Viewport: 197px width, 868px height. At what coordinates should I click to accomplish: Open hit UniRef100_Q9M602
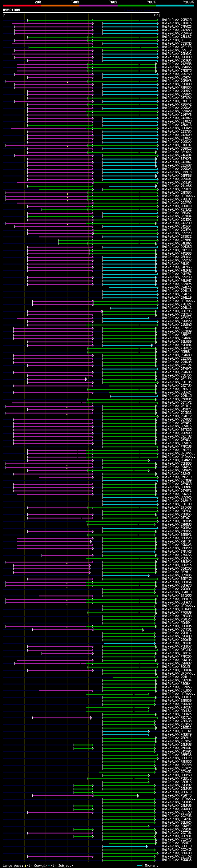tap(177, 54)
